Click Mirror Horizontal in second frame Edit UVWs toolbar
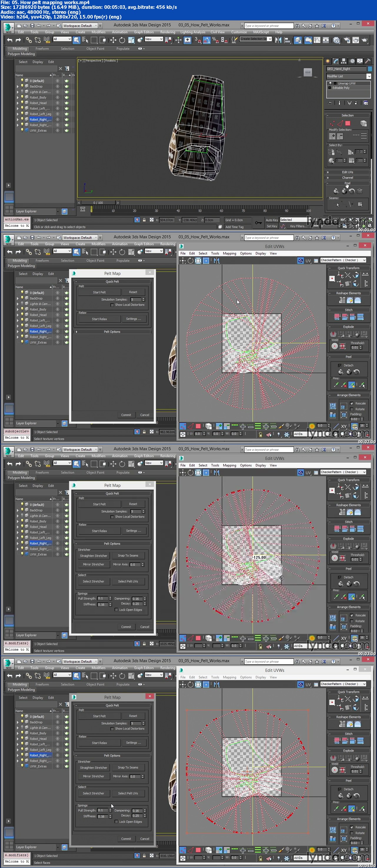This screenshot has width=377, height=868. [x=216, y=260]
